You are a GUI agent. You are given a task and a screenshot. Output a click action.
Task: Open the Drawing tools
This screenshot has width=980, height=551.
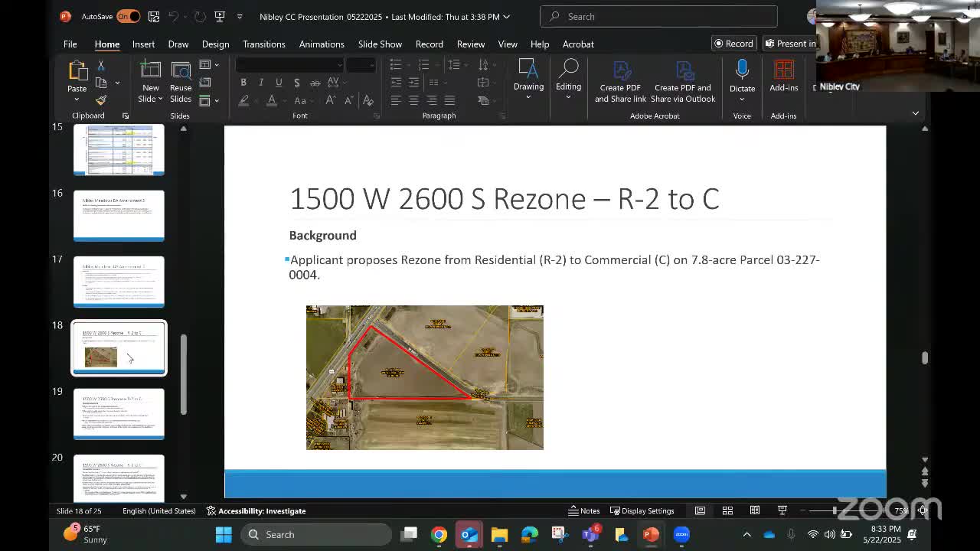click(528, 79)
